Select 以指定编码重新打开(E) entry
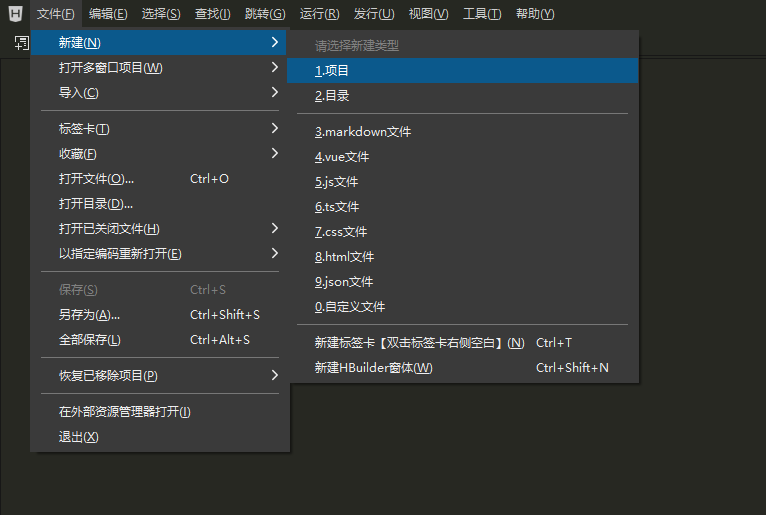The image size is (766, 515). (x=160, y=253)
